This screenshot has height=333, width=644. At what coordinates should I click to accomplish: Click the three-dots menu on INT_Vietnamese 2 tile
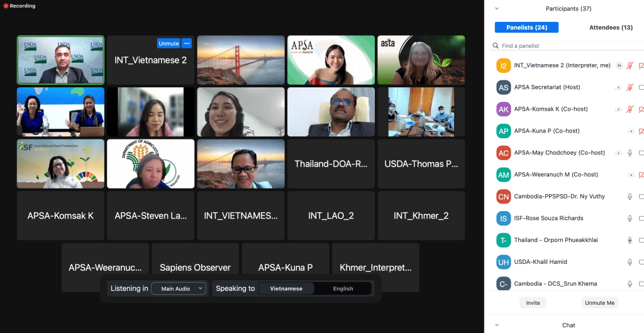[186, 43]
